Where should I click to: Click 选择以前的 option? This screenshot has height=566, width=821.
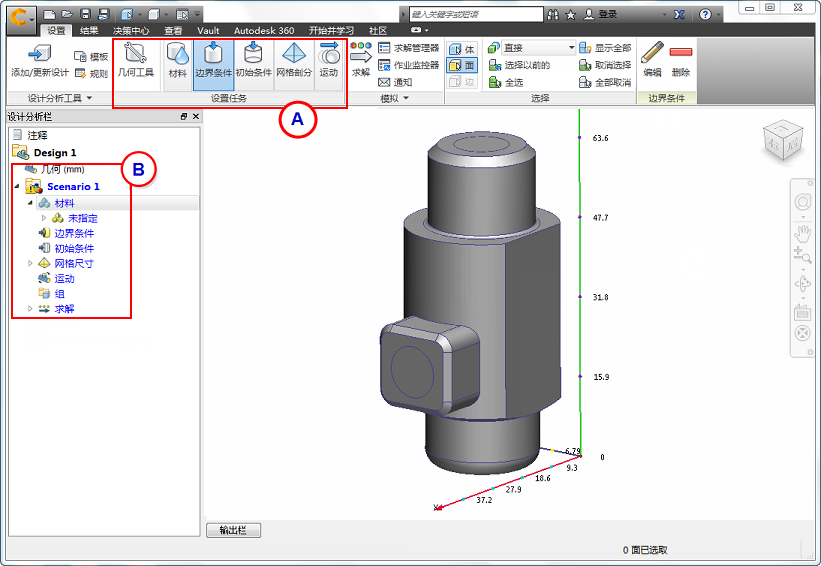(x=519, y=65)
